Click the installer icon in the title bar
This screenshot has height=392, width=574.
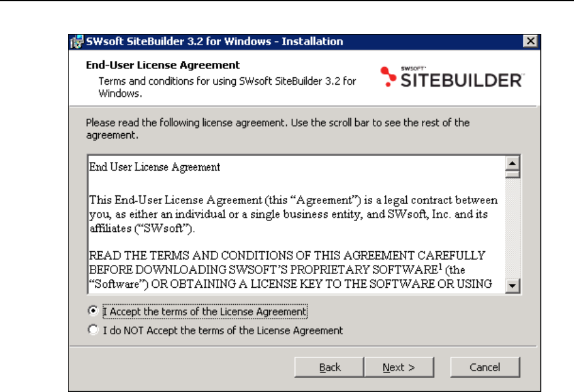coord(77,41)
